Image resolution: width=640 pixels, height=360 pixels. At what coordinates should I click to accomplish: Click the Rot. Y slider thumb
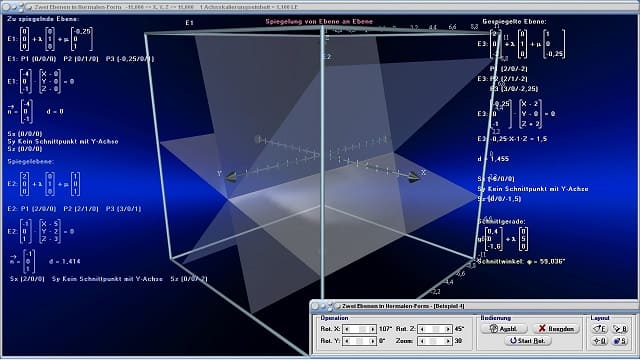(360, 341)
